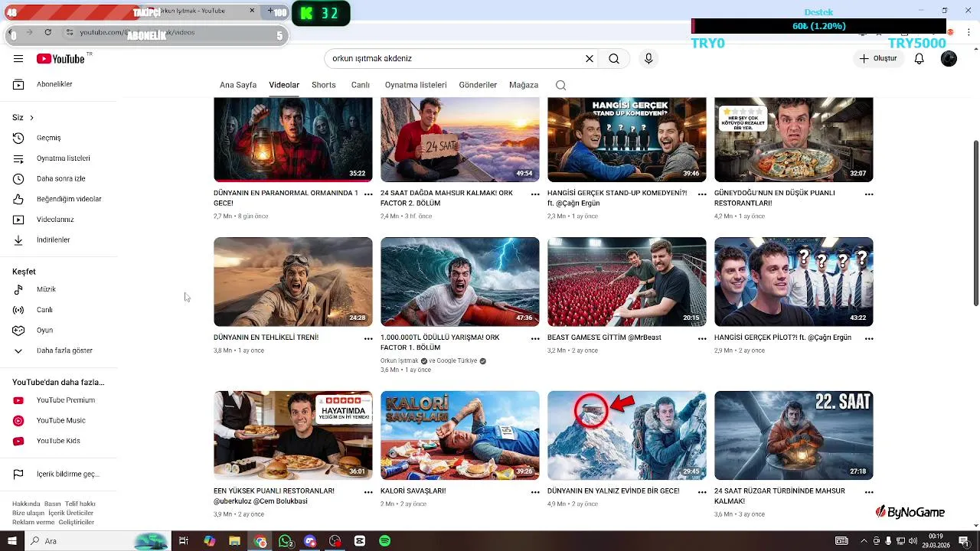Open options for 1.000.000TL ÖDÜLLÜ YARIŞMA
The width and height of the screenshot is (980, 551).
click(x=535, y=338)
